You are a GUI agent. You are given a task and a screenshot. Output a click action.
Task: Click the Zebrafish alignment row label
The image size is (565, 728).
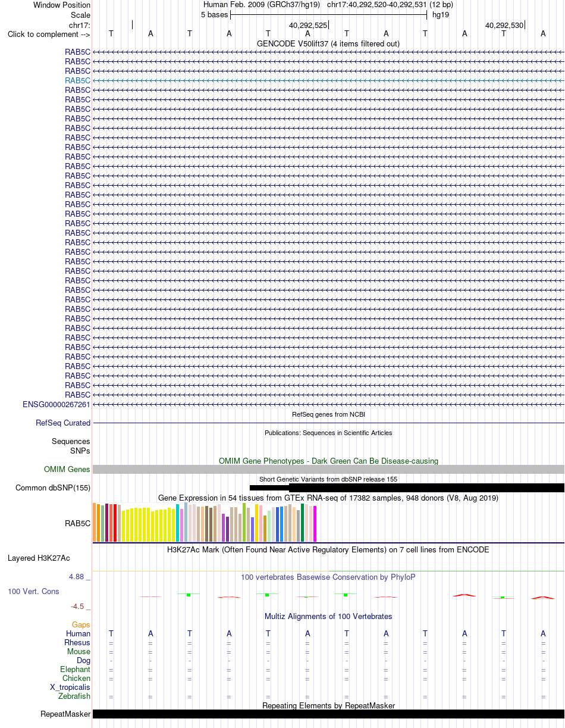[74, 696]
